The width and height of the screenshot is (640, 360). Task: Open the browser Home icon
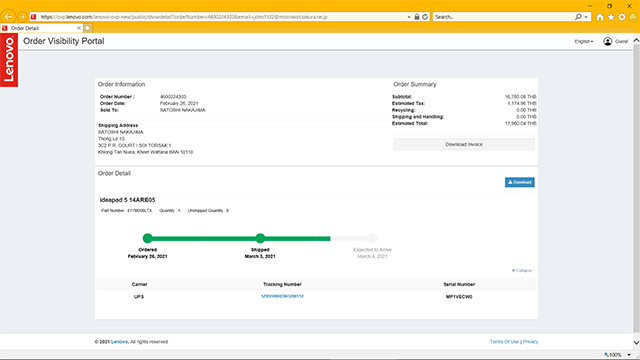point(600,17)
